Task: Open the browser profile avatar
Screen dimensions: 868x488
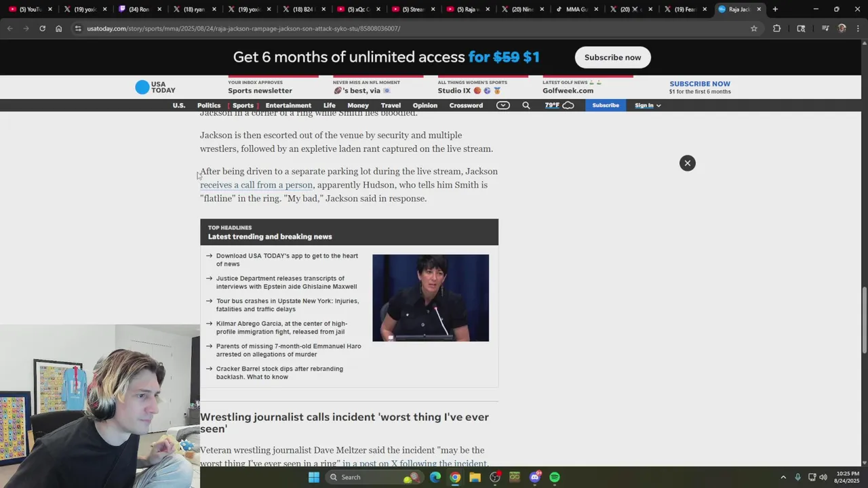Action: click(x=842, y=28)
